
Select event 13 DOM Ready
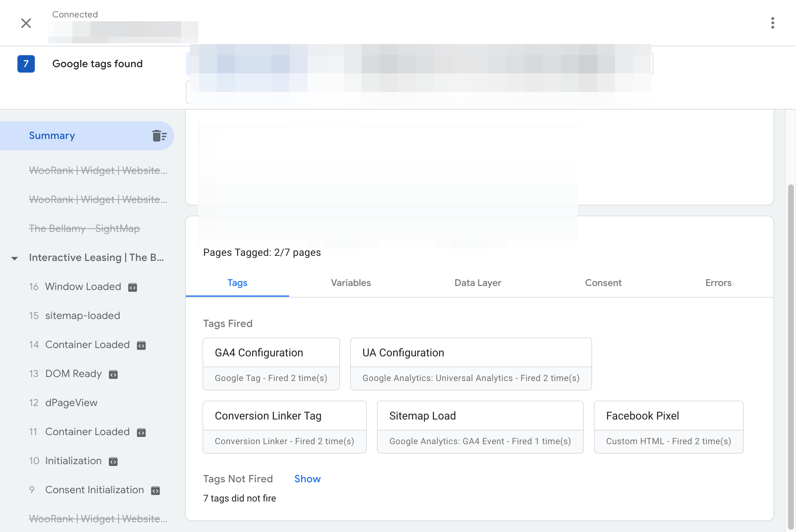(65, 374)
